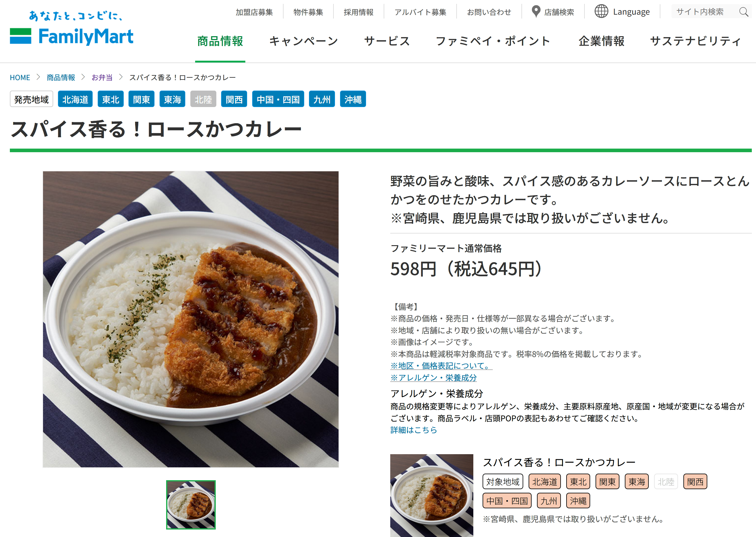Click the search magnifier icon

pos(743,12)
